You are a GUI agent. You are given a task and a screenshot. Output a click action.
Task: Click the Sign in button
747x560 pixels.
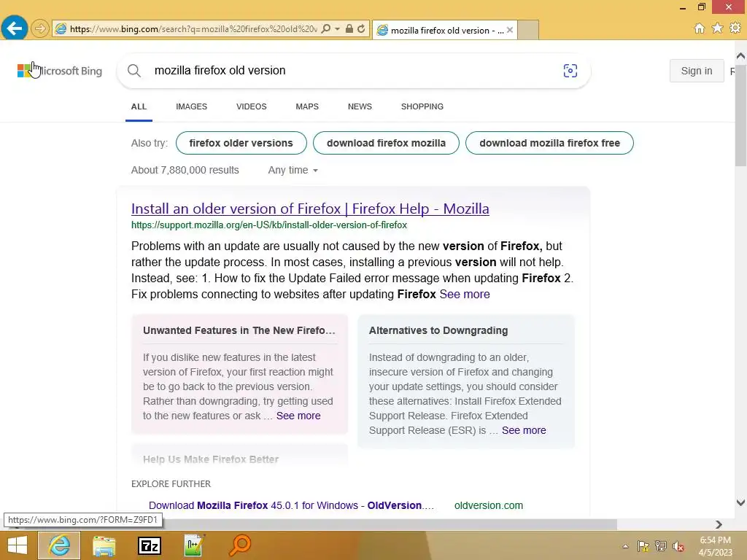pos(697,71)
